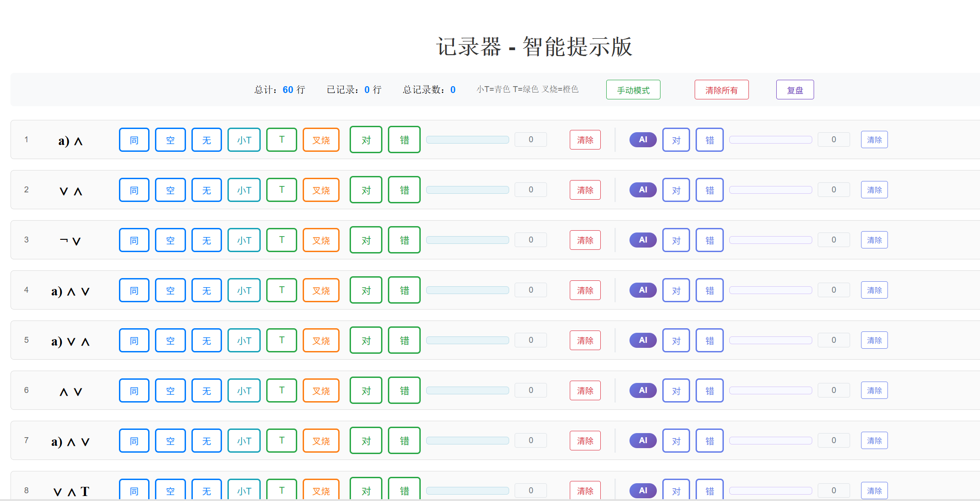Mark AI result 错 in row 6
The width and height of the screenshot is (980, 501).
pos(709,391)
